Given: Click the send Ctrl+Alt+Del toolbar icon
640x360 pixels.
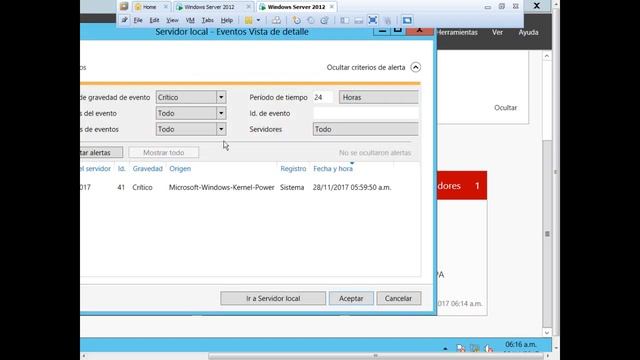Looking at the screenshot, I should click(x=276, y=20).
